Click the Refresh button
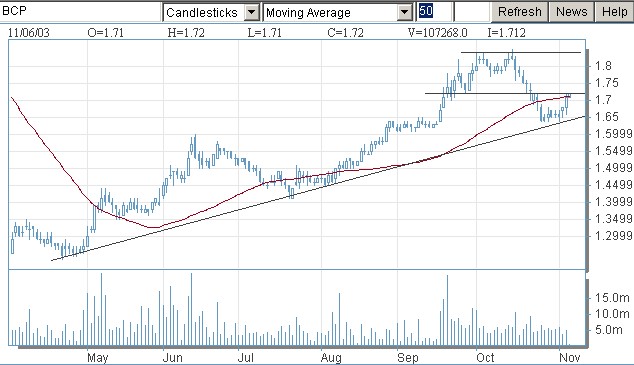 (520, 12)
